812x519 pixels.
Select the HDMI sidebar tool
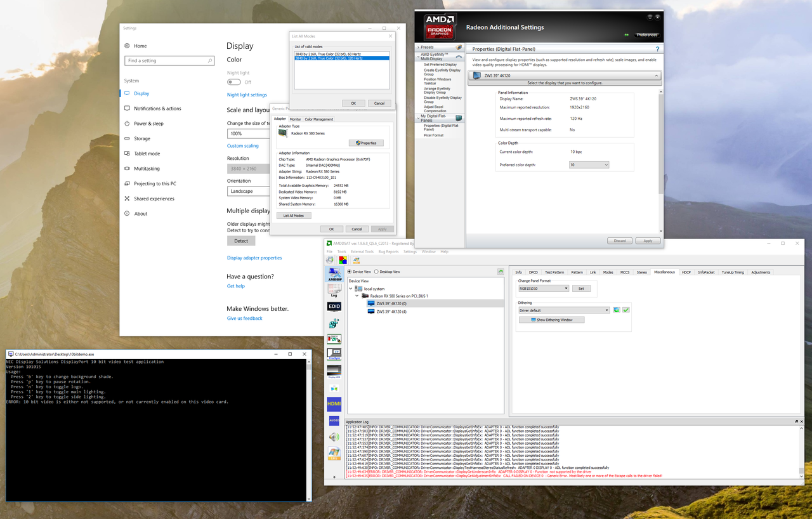click(334, 404)
